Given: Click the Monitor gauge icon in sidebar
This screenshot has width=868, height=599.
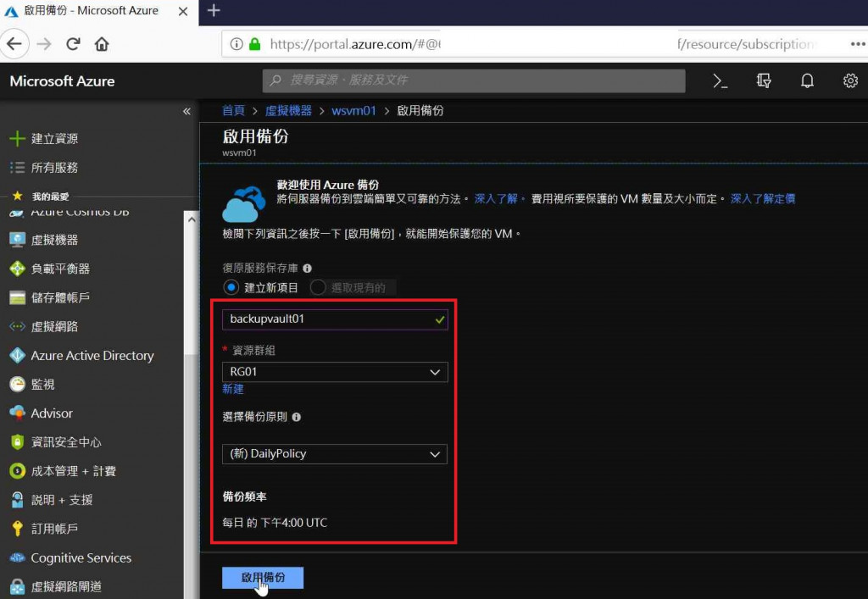Looking at the screenshot, I should [x=17, y=384].
